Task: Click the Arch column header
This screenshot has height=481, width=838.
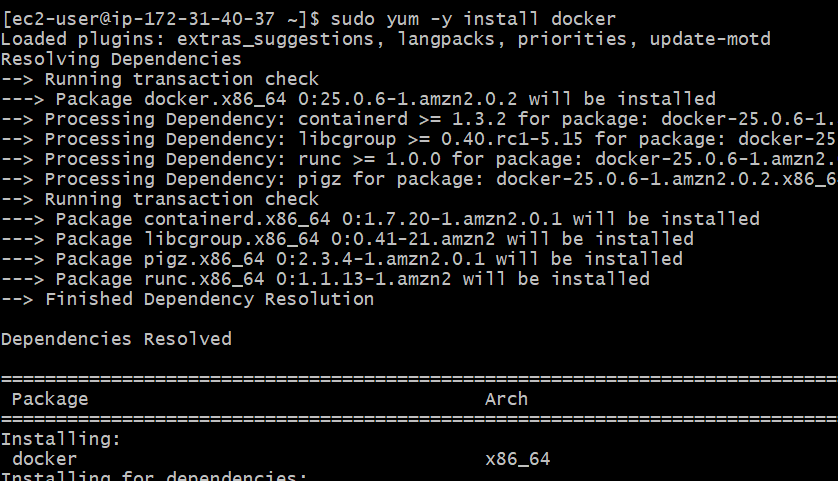Action: pyautogui.click(x=506, y=399)
